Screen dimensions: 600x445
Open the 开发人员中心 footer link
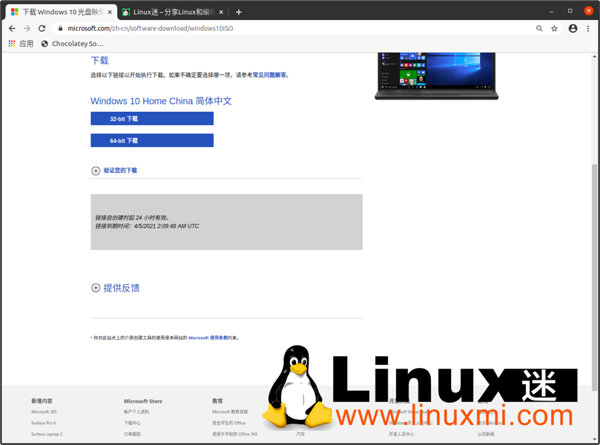tap(401, 434)
